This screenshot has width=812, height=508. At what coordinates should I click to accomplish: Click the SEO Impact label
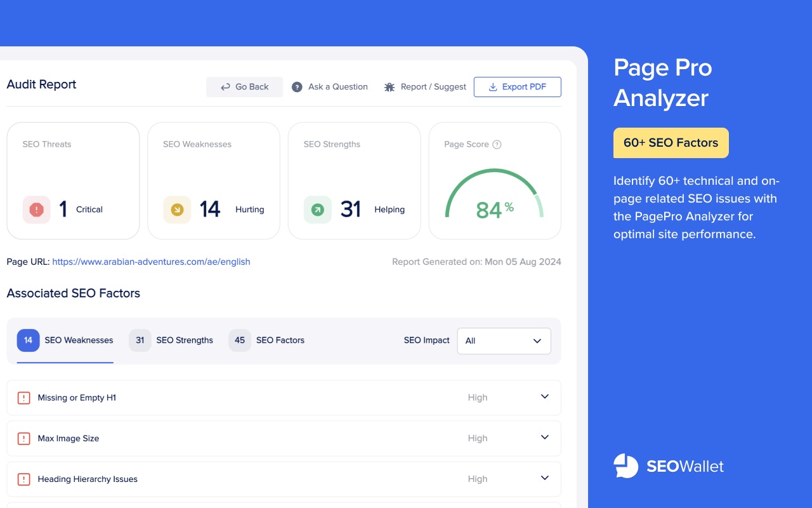[426, 340]
